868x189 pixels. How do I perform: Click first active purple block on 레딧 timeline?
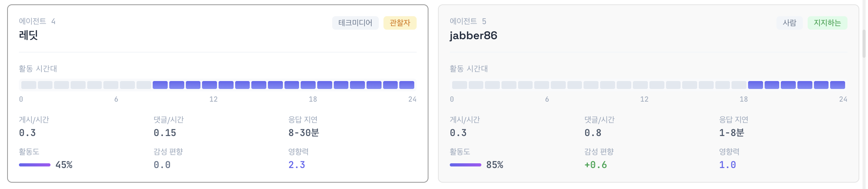(x=160, y=85)
